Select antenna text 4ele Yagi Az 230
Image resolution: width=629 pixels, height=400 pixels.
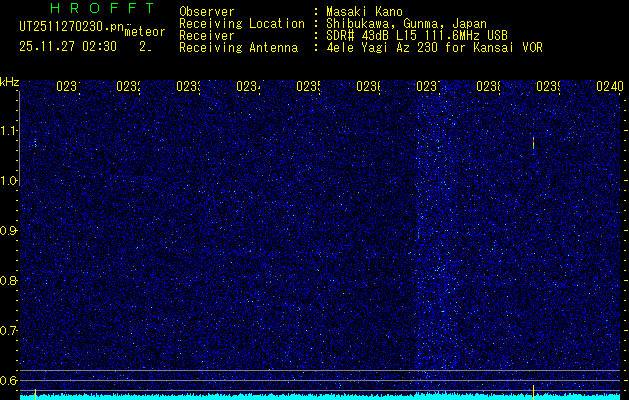tap(382, 48)
